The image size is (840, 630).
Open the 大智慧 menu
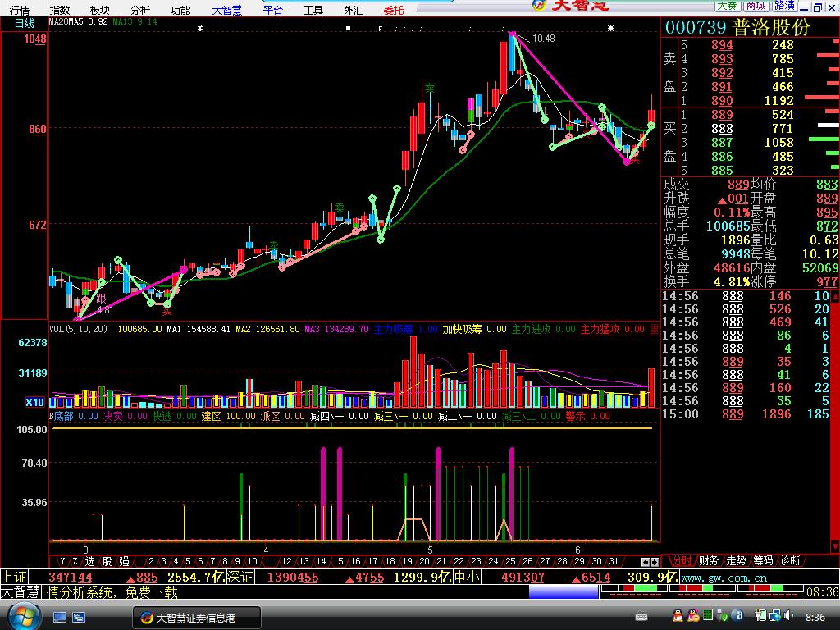tap(226, 10)
